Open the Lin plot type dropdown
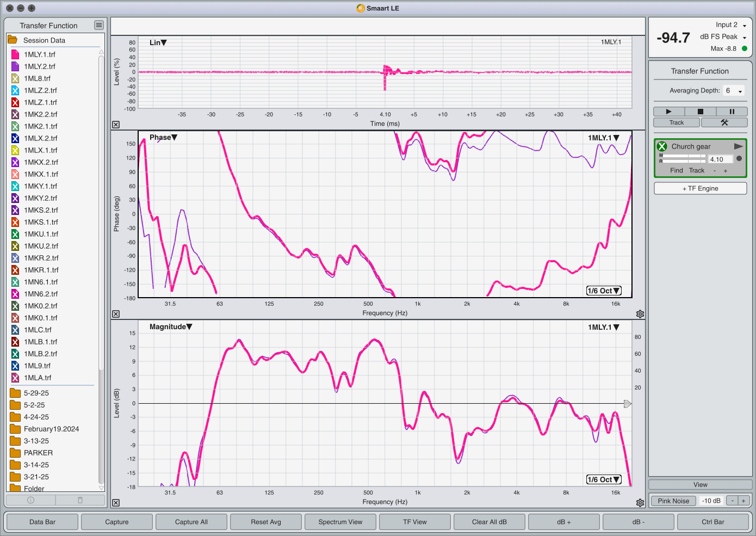 158,42
